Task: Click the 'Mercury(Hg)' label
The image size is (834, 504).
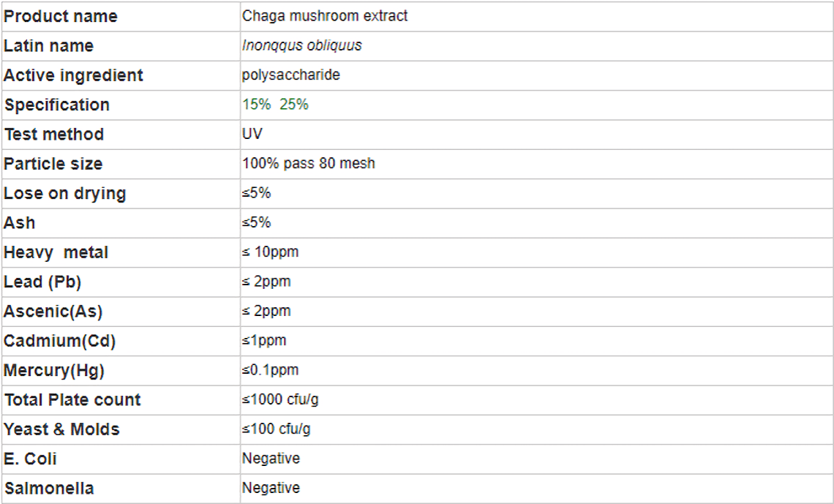Action: (x=54, y=371)
